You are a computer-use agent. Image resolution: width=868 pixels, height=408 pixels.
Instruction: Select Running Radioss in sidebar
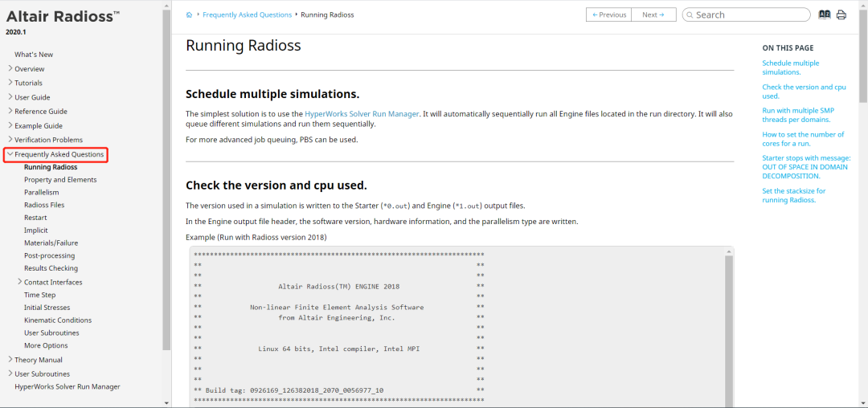(51, 167)
